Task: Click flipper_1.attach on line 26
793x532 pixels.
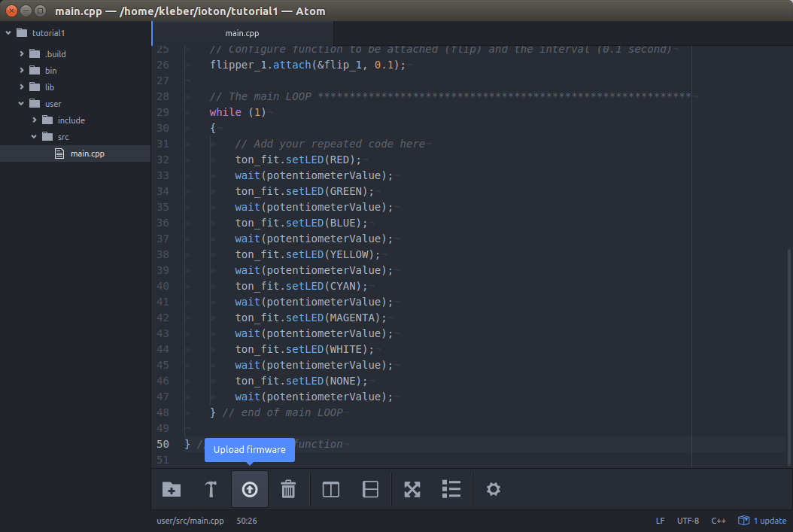Action: point(260,65)
